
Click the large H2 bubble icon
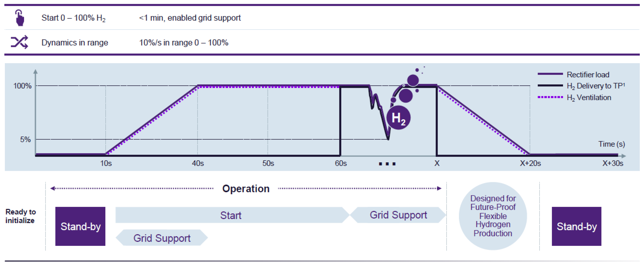[x=398, y=118]
